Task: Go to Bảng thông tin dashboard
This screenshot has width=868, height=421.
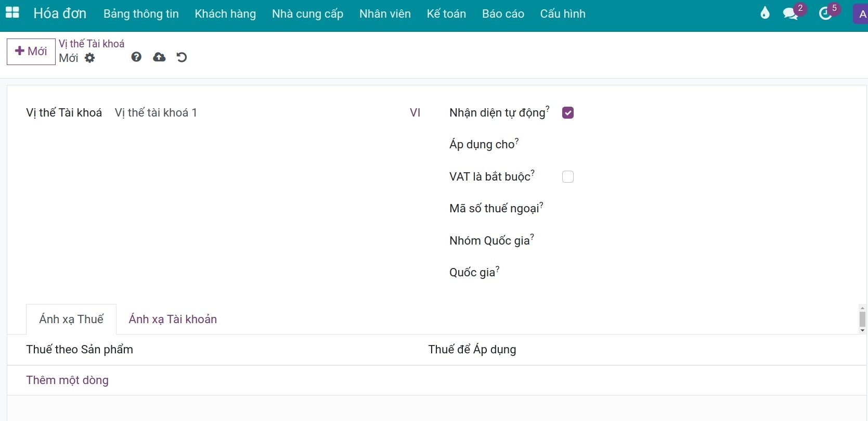Action: (141, 14)
